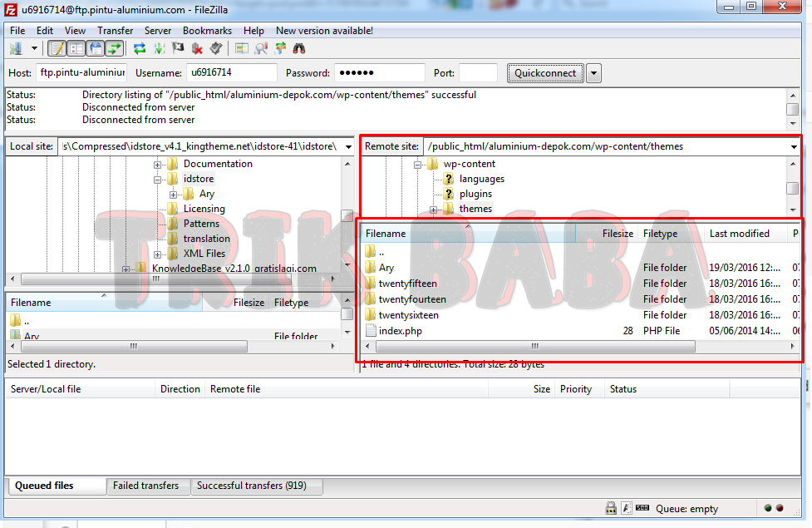The width and height of the screenshot is (812, 528).
Task: Click the Disconnect from server icon
Action: point(197,48)
